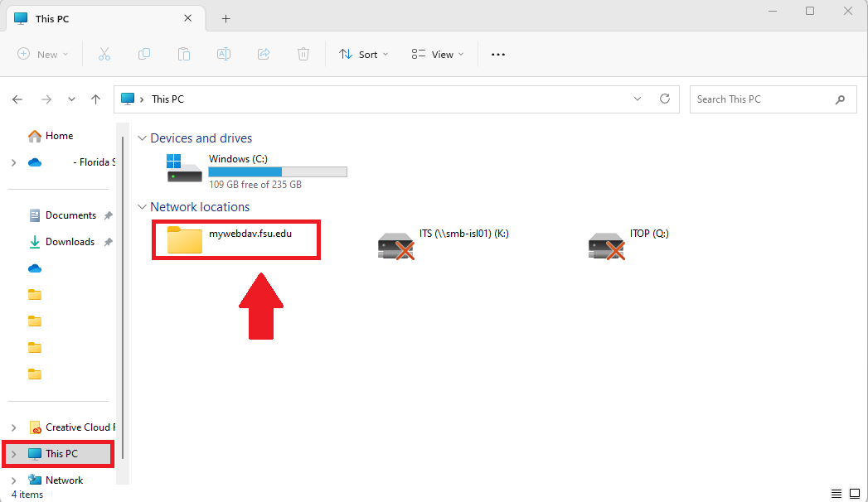The image size is (868, 502).
Task: Switch to large thumbnails view in status bar
Action: click(856, 493)
